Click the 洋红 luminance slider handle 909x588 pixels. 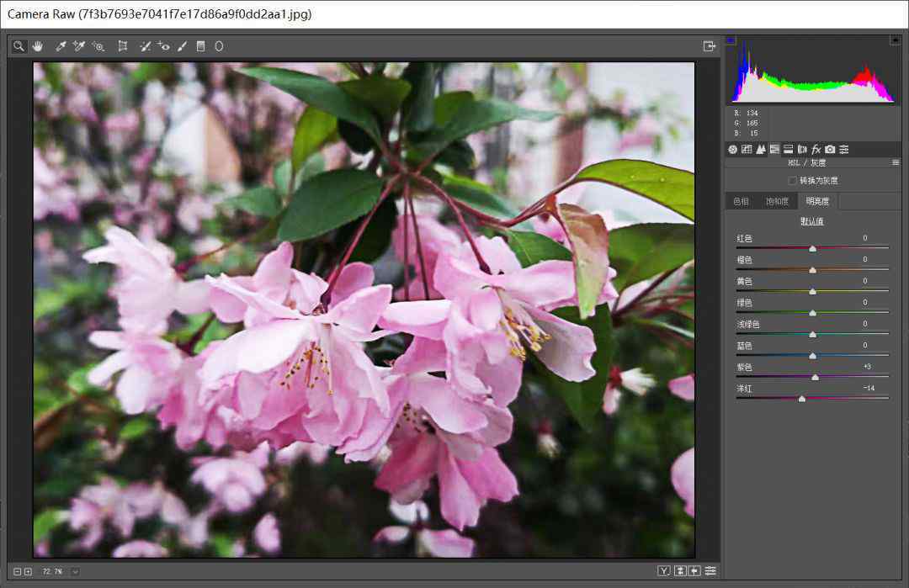(801, 399)
